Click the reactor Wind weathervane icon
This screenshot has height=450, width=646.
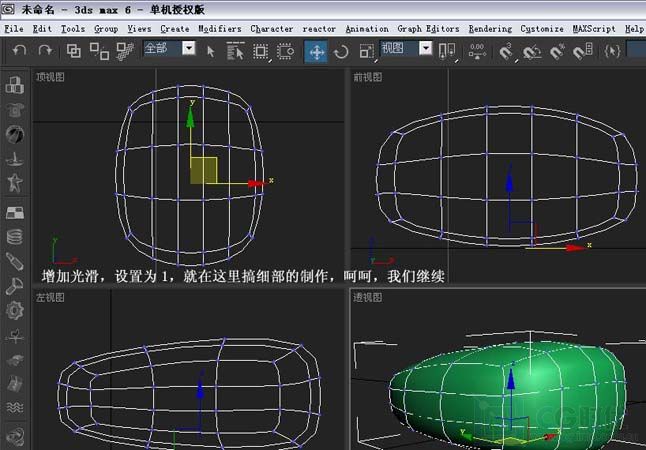click(x=15, y=336)
